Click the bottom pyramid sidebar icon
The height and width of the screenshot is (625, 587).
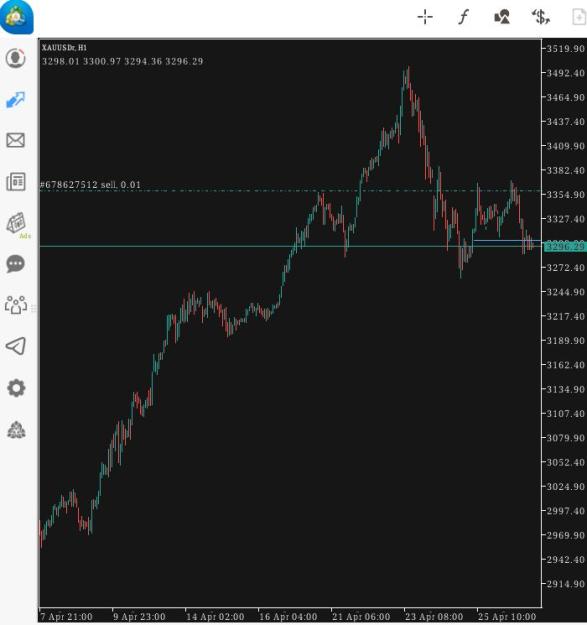tap(16, 430)
